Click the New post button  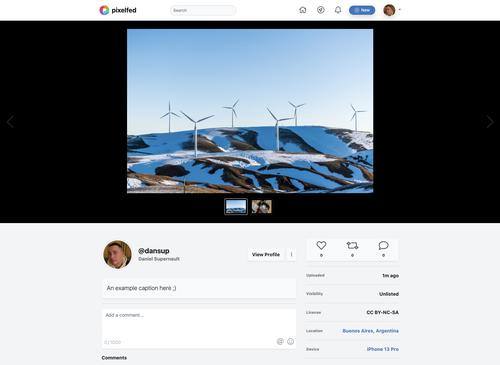[362, 10]
